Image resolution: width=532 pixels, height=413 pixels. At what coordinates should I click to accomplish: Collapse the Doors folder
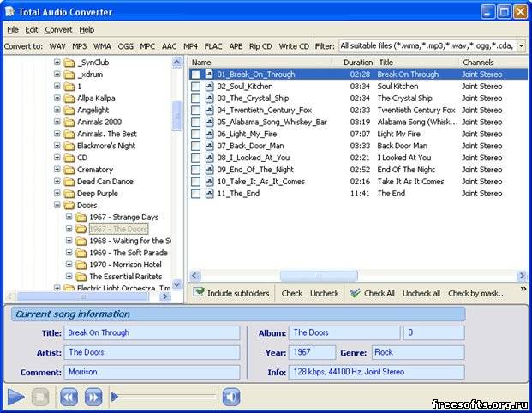click(57, 205)
